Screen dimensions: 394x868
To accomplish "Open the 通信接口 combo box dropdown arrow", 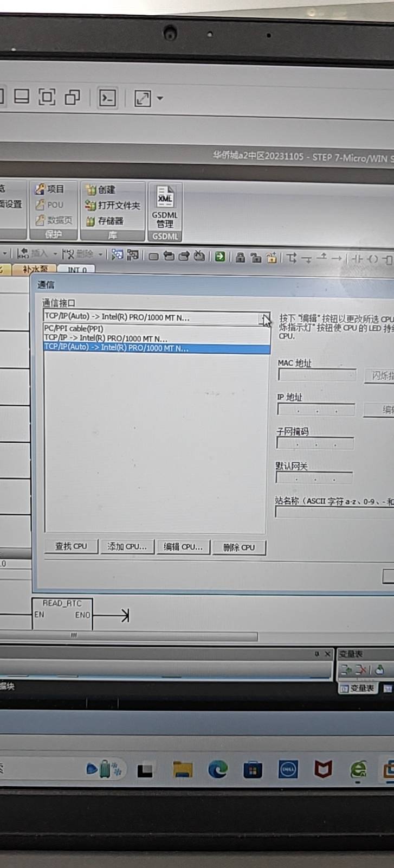I will pos(264,318).
